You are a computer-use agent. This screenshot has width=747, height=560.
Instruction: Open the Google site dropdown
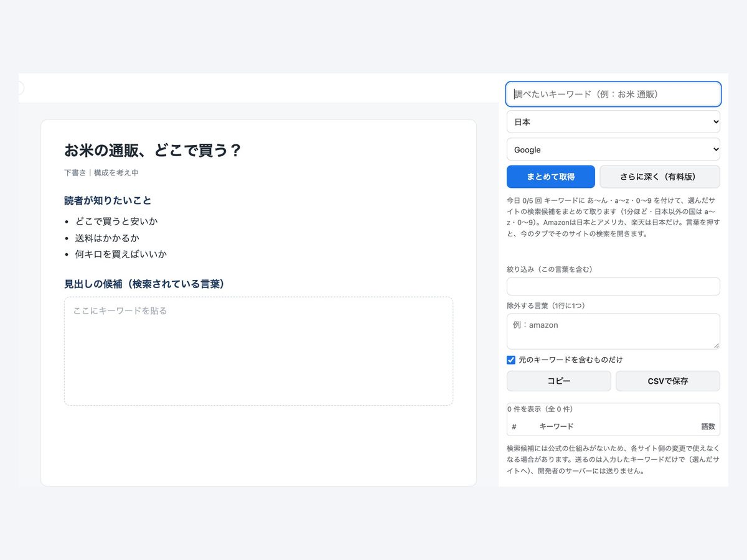(613, 149)
